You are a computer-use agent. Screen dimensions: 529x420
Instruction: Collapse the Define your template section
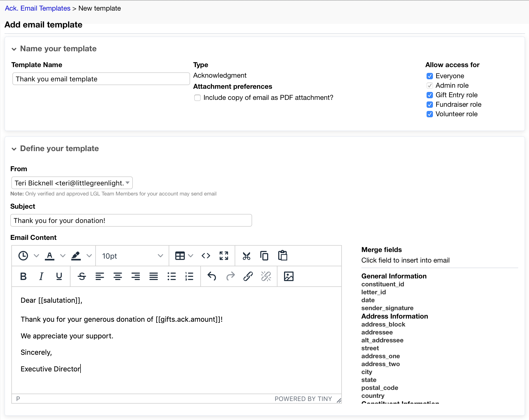[14, 149]
